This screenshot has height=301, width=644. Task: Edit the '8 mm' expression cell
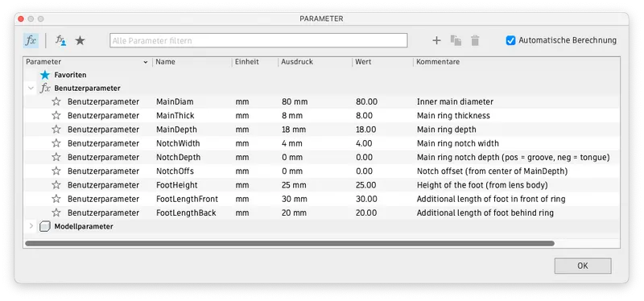pos(292,115)
